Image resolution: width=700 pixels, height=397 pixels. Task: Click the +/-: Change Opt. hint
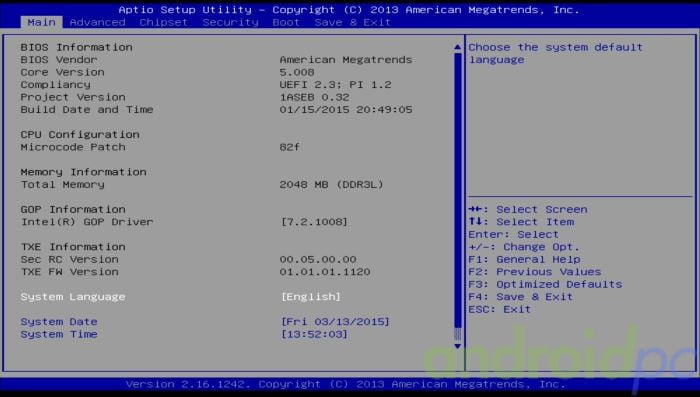point(524,247)
